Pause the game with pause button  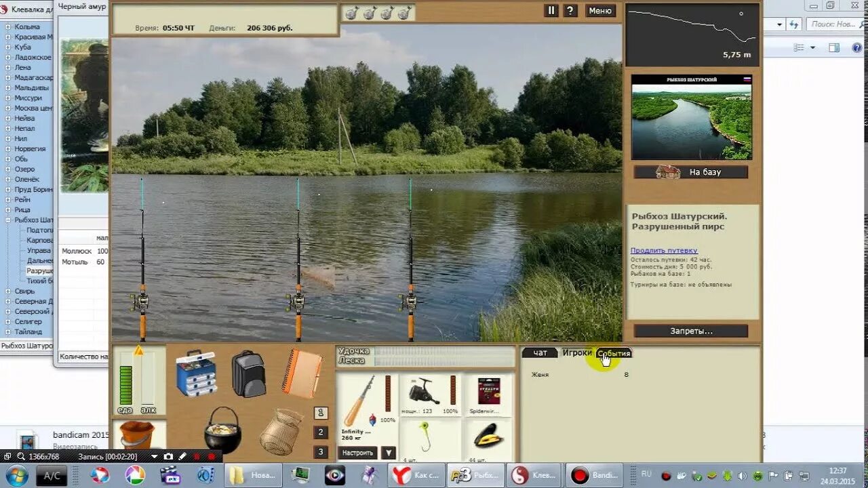point(551,11)
